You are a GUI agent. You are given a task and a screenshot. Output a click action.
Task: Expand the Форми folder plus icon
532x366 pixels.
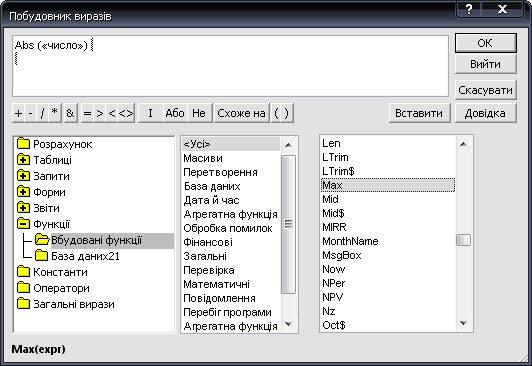click(23, 192)
